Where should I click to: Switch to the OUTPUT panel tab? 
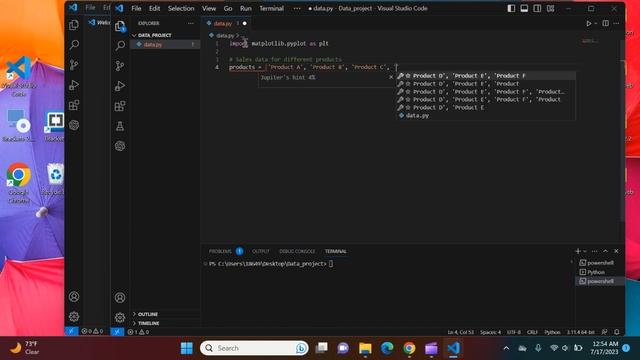tap(260, 251)
